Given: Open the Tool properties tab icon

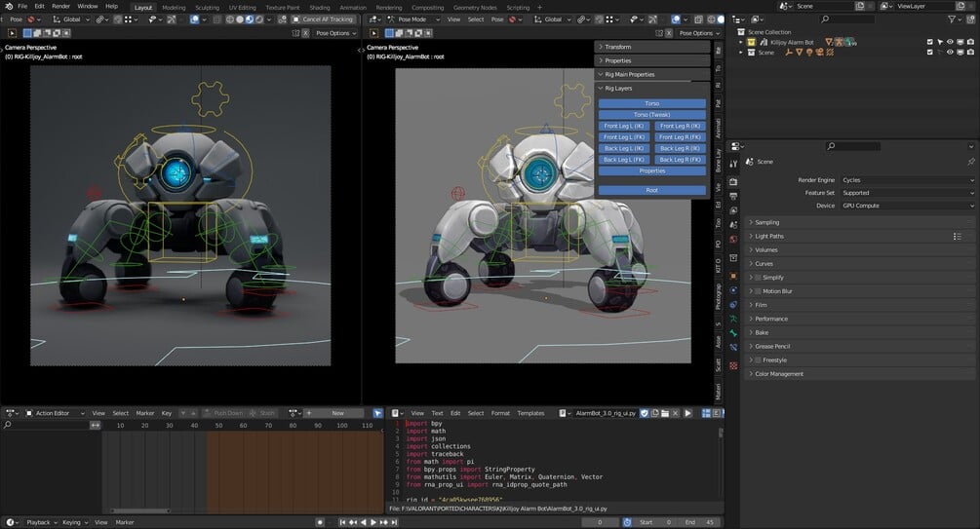Looking at the screenshot, I should point(733,164).
